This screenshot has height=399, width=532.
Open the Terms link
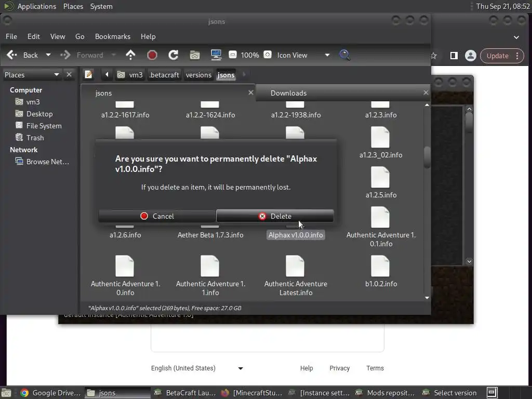375,368
